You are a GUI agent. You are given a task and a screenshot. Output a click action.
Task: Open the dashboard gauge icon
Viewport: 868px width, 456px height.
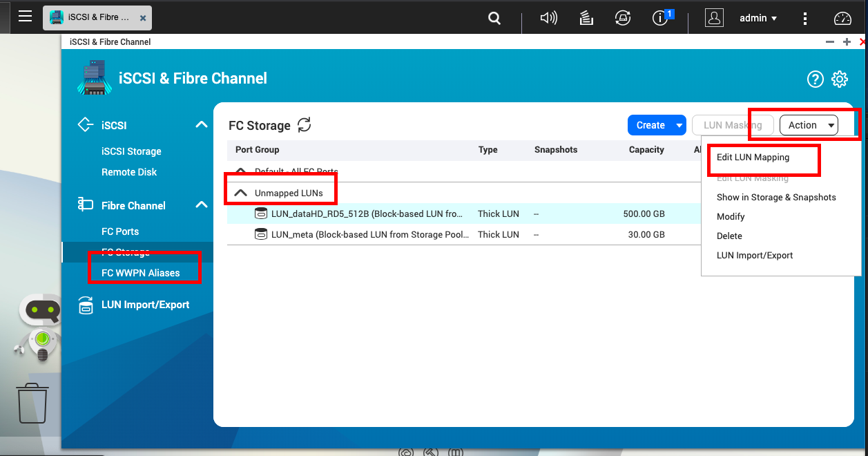(x=842, y=19)
